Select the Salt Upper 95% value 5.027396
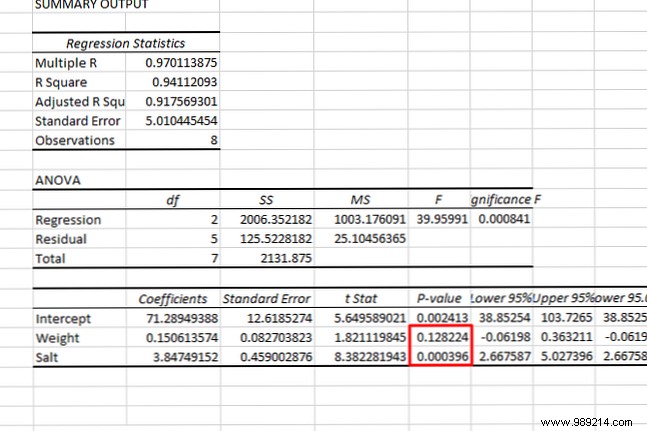 tap(566, 356)
